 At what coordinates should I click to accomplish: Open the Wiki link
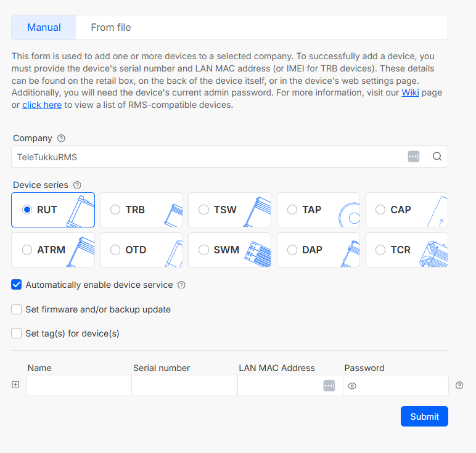point(410,92)
